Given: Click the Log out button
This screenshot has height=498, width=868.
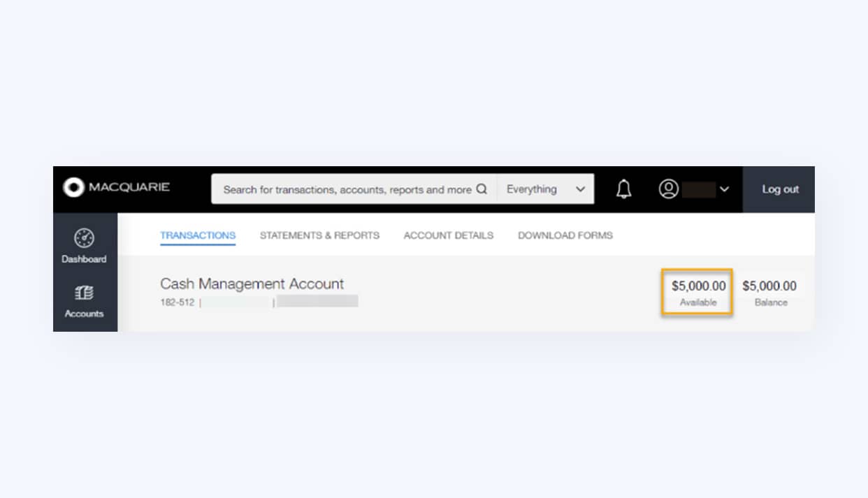Looking at the screenshot, I should [x=780, y=189].
